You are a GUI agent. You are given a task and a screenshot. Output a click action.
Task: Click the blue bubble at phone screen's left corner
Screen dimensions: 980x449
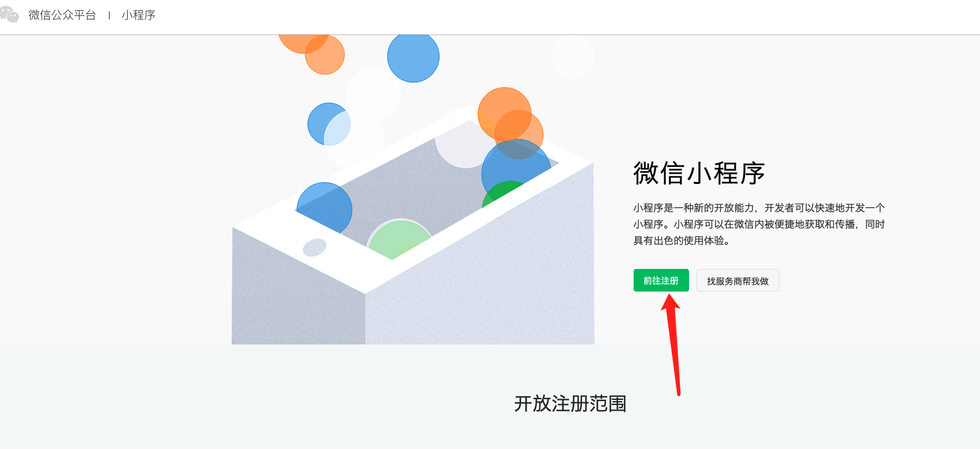click(x=324, y=209)
